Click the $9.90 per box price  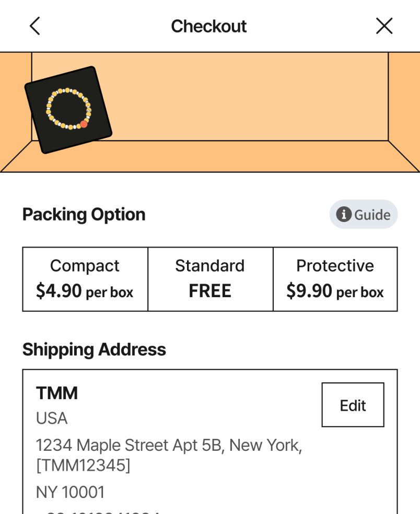(335, 291)
